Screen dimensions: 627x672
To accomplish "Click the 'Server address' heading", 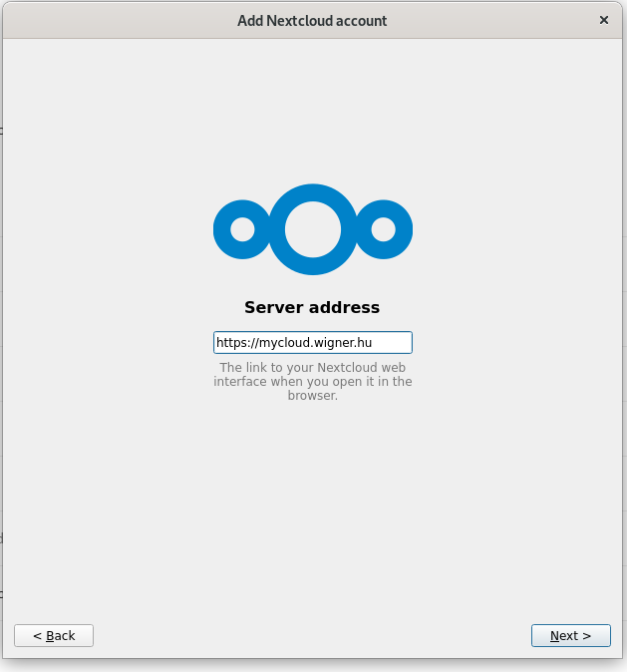I will tap(312, 307).
